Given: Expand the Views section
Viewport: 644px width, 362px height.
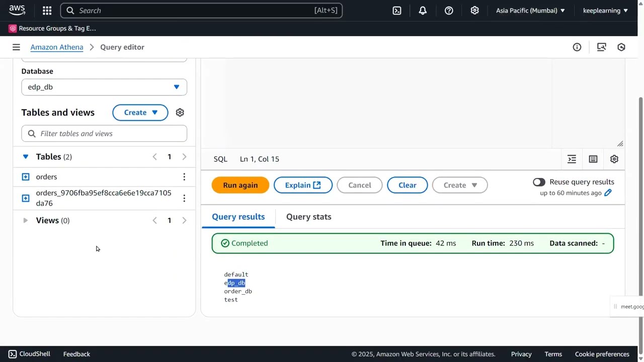Looking at the screenshot, I should click(26, 221).
